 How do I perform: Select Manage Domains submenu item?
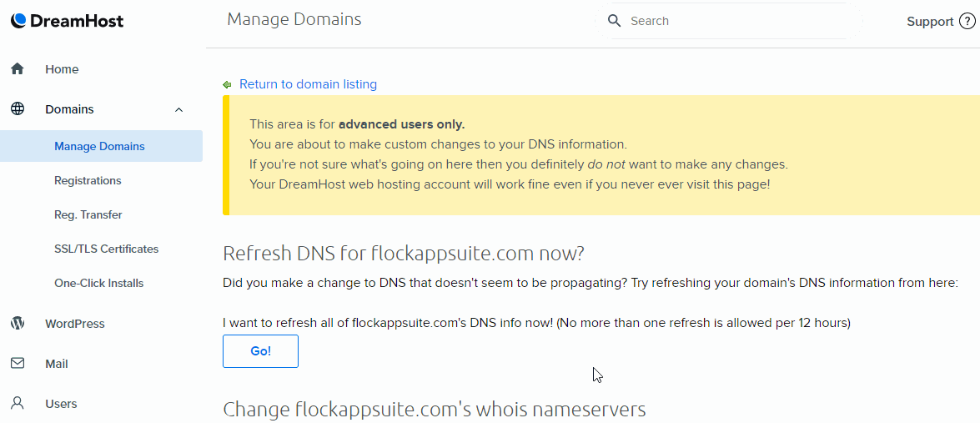point(101,146)
